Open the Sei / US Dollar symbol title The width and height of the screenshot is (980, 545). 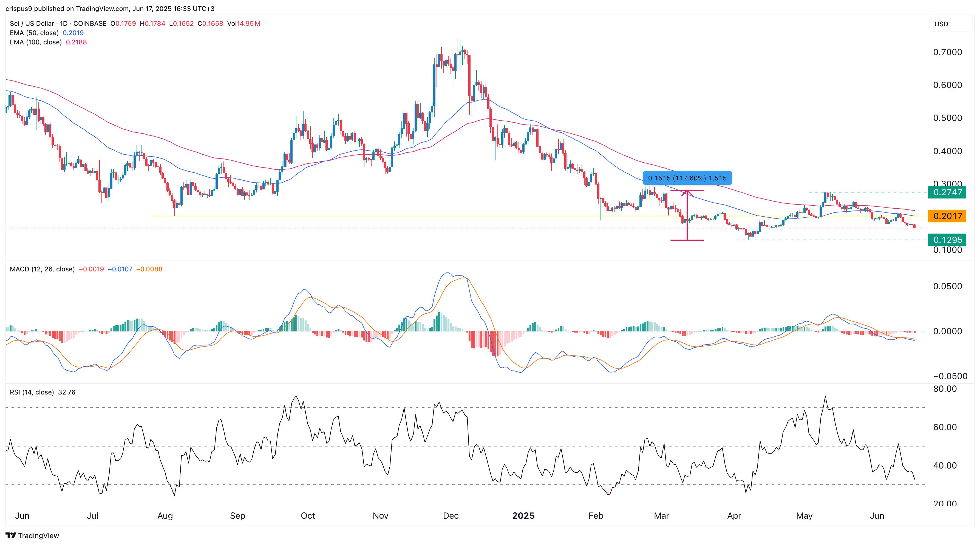tap(32, 24)
